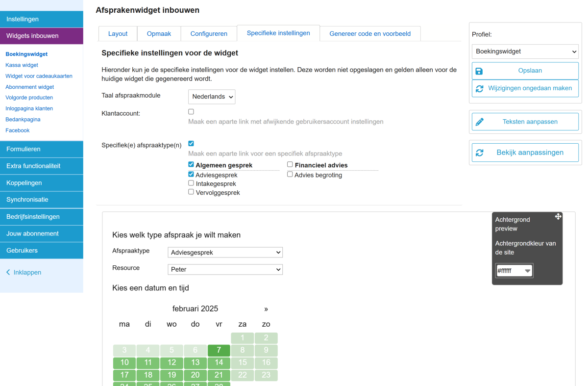Open the Taal afspraakmodule dropdown

(x=212, y=97)
